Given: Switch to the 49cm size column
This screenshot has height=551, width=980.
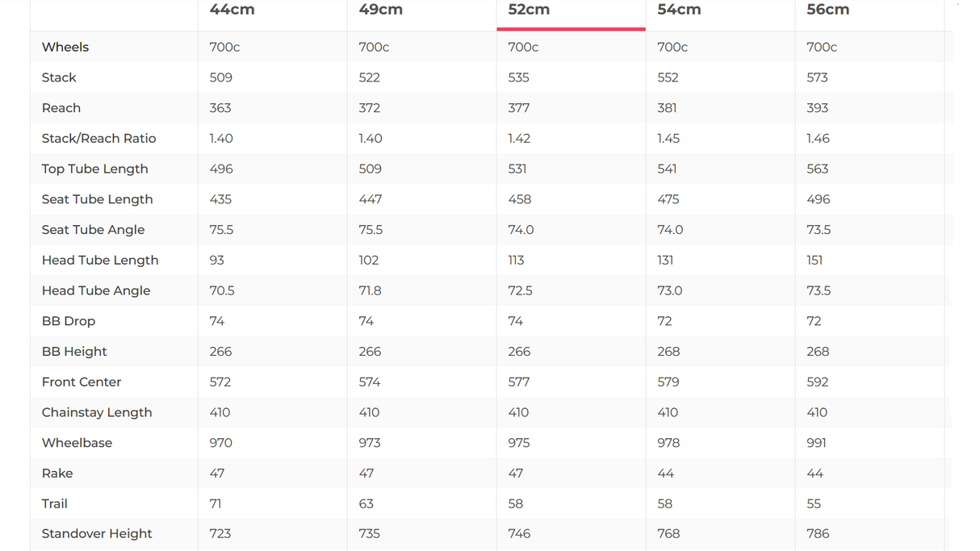Looking at the screenshot, I should click(380, 10).
